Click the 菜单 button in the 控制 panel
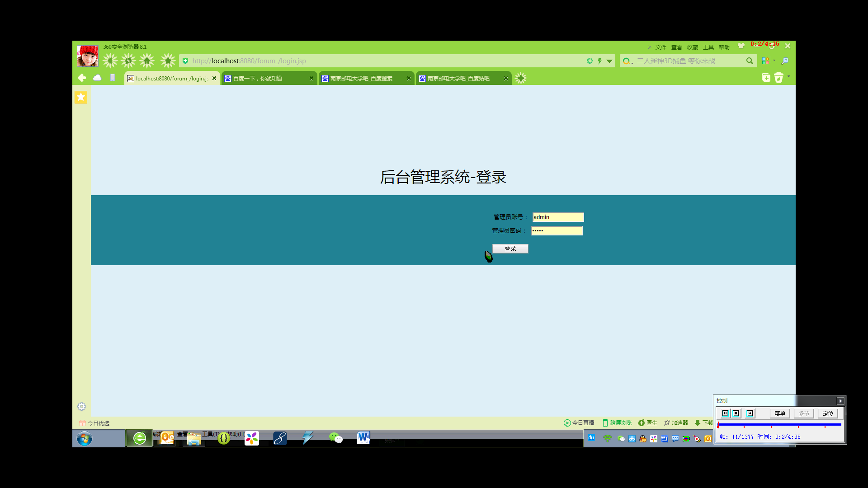Screen dimensions: 868x488 pos(780,413)
